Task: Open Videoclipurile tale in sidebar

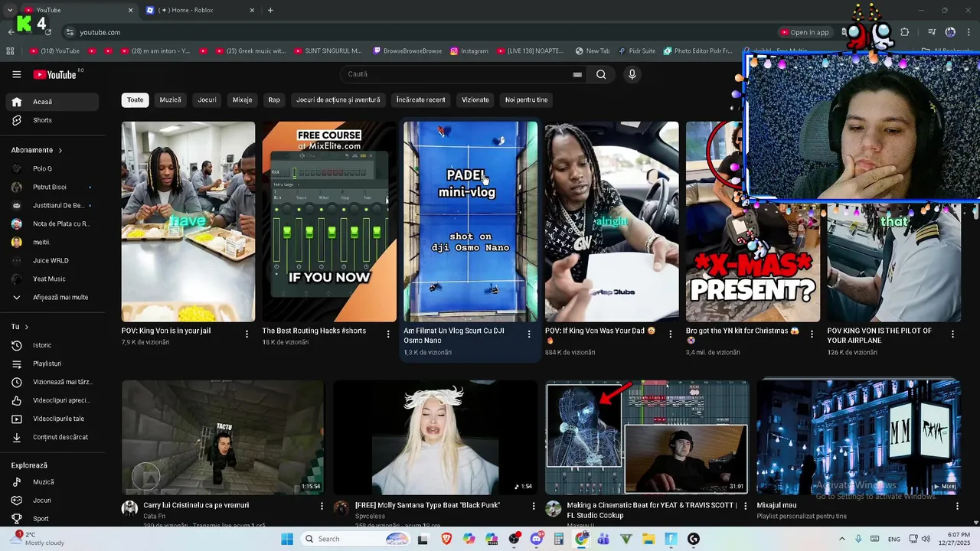Action: pos(52,419)
